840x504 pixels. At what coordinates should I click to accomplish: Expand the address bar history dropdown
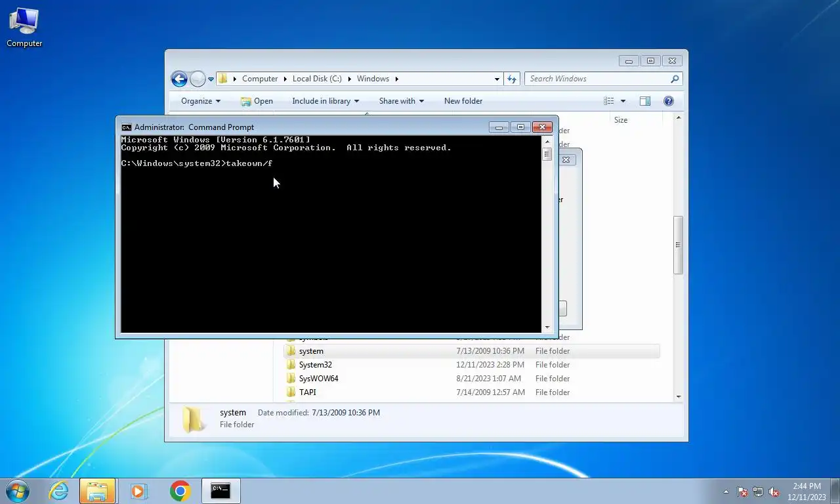497,79
